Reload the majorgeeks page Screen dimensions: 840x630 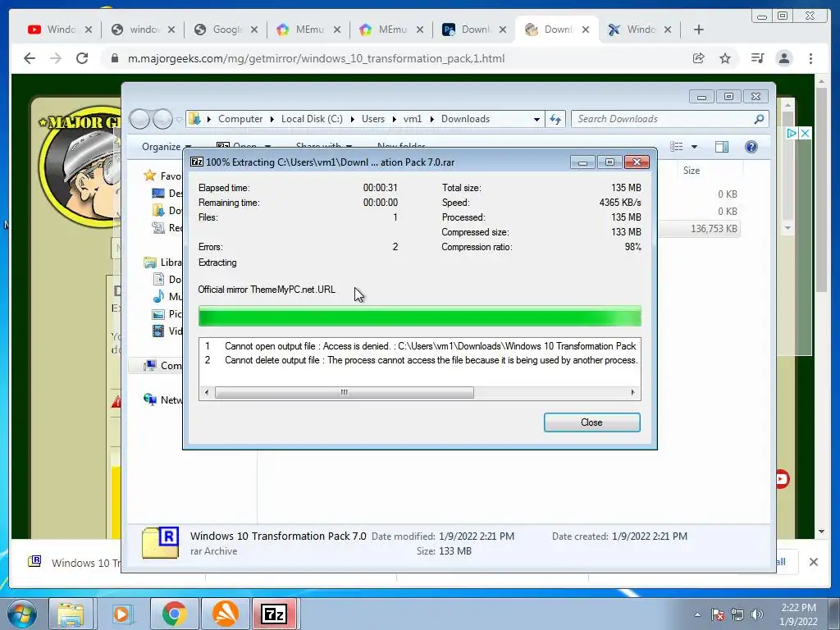(x=82, y=58)
